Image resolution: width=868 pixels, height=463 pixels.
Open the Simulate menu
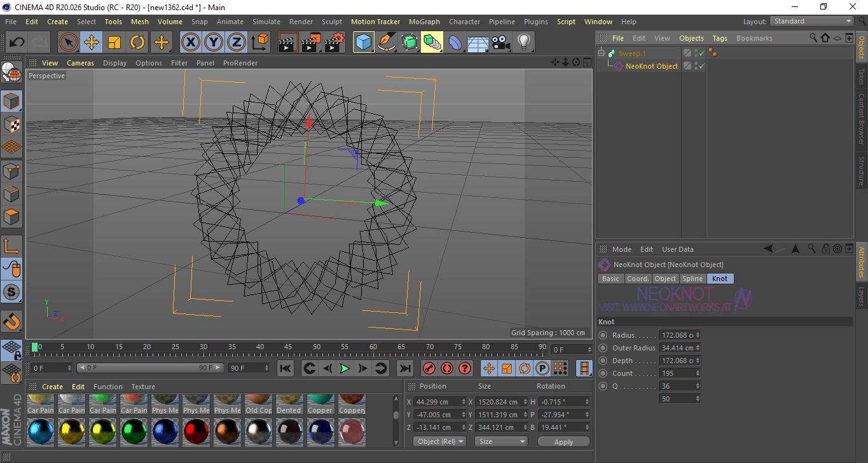click(x=266, y=22)
